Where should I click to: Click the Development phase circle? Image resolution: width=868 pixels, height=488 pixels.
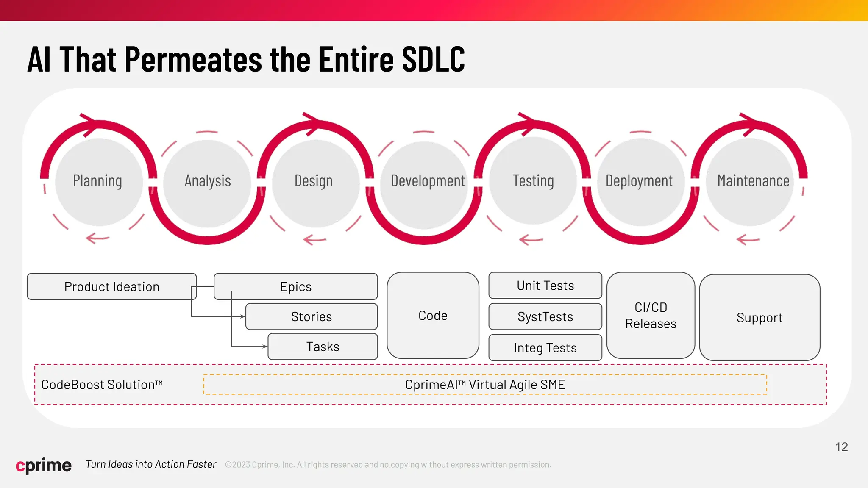click(x=425, y=182)
